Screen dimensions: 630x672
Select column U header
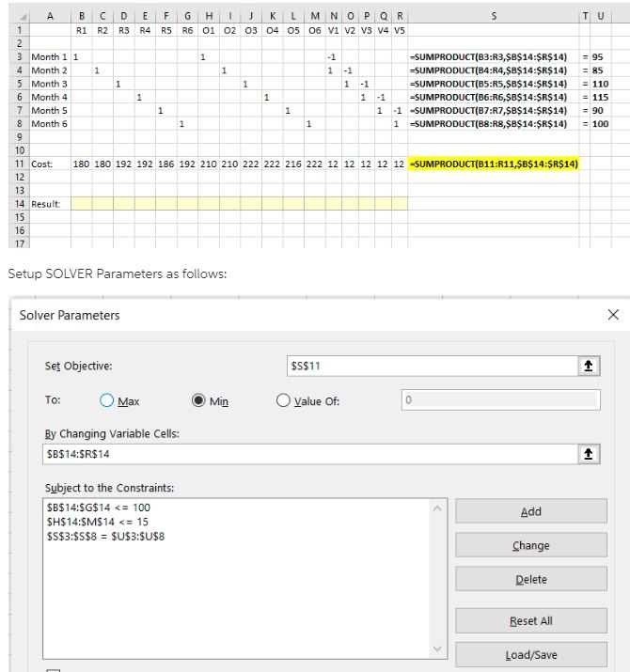601,16
